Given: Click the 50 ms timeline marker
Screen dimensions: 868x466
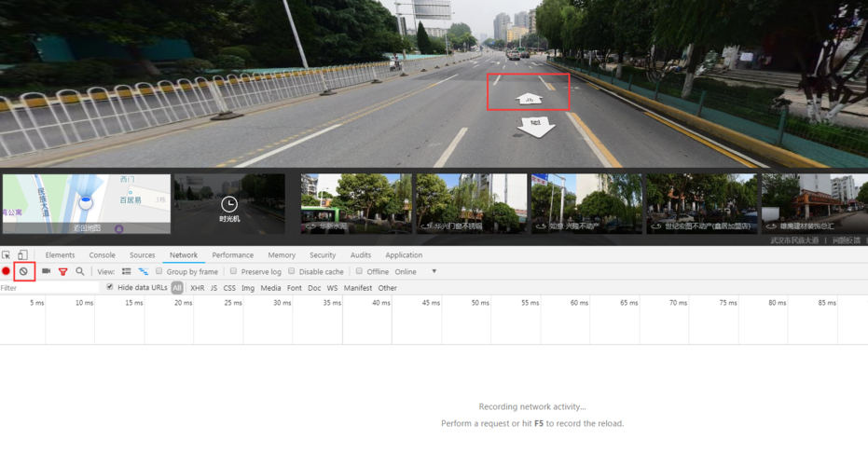Looking at the screenshot, I should pos(480,303).
